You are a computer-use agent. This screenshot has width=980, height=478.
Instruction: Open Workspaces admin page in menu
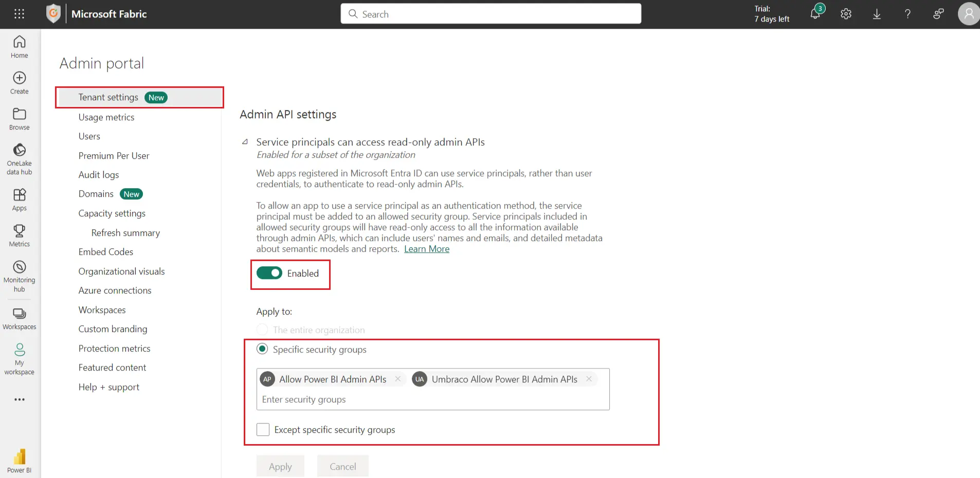[x=102, y=310]
